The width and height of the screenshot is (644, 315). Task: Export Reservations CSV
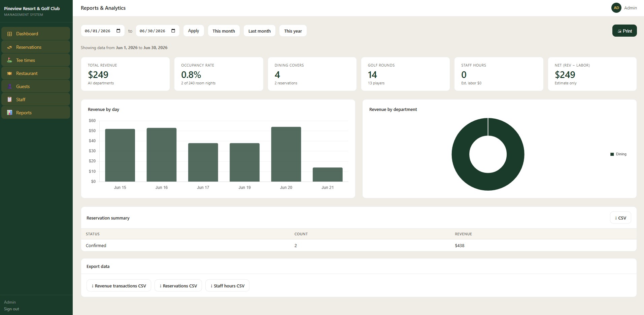[x=178, y=286]
